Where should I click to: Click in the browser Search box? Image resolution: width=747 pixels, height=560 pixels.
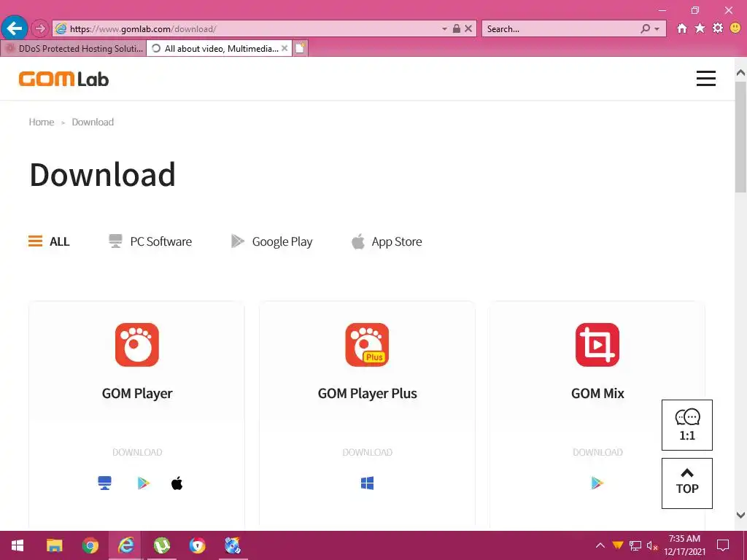561,28
